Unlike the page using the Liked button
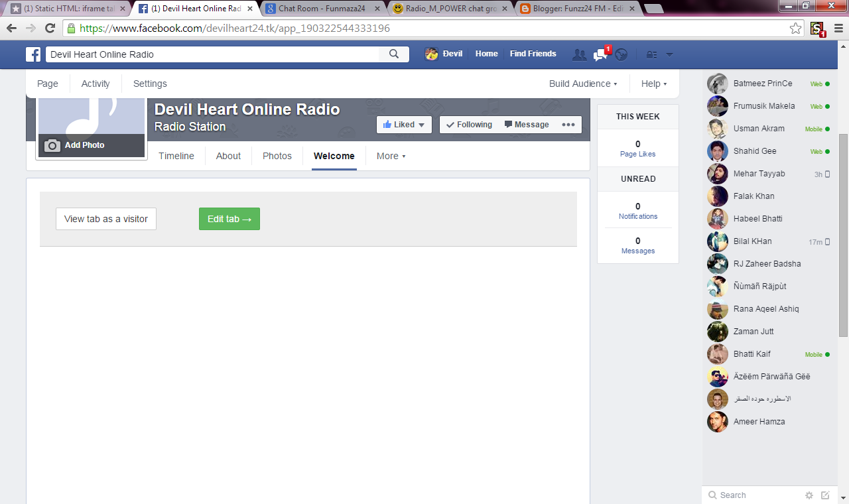 pos(403,124)
